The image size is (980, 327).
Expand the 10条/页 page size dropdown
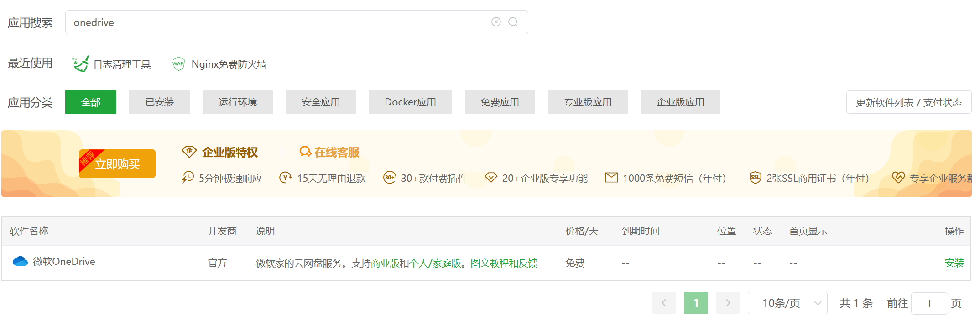click(787, 303)
